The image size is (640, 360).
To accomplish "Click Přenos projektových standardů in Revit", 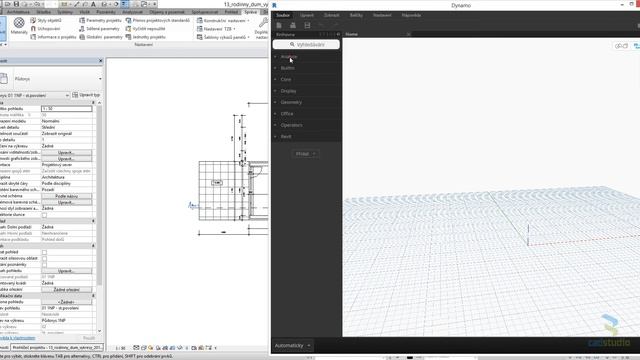I will (158, 20).
